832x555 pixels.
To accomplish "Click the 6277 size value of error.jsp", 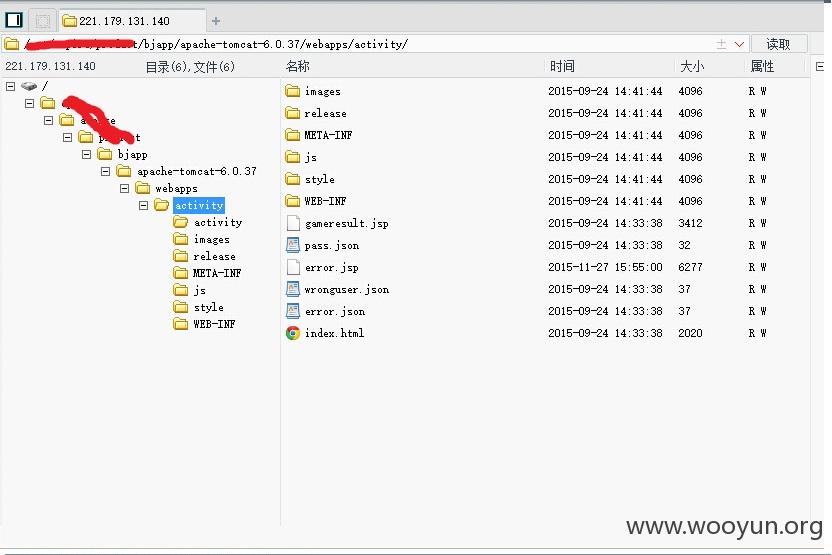I will (x=690, y=267).
